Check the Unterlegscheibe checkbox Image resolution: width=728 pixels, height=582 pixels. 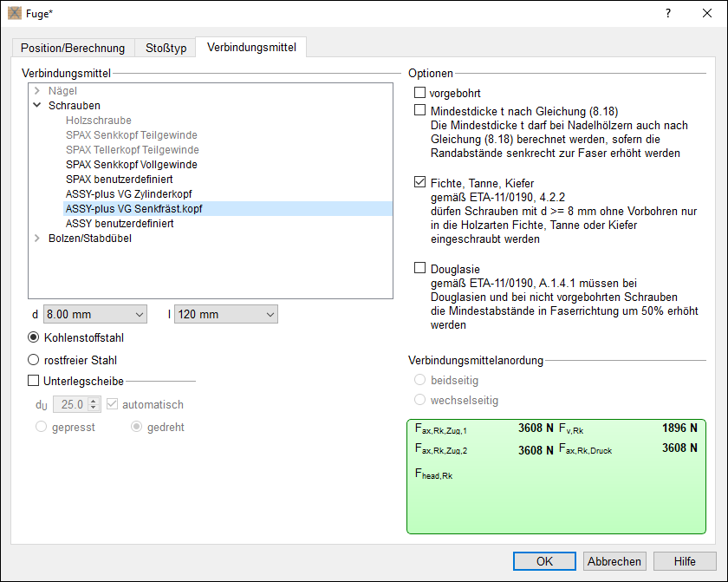[x=34, y=380]
